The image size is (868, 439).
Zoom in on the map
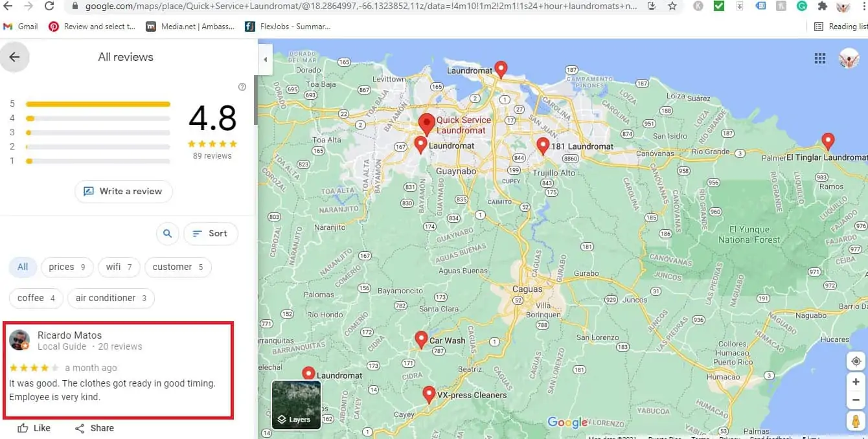(x=856, y=382)
